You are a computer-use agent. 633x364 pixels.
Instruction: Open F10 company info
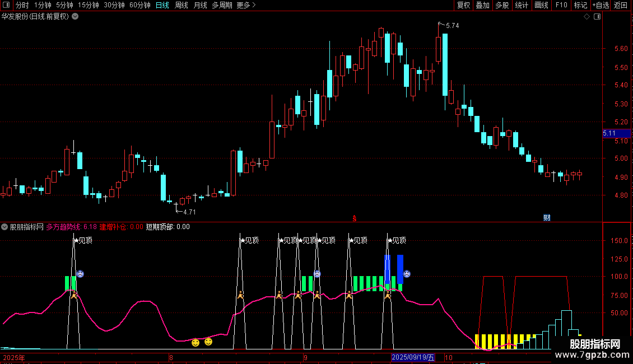pos(561,5)
